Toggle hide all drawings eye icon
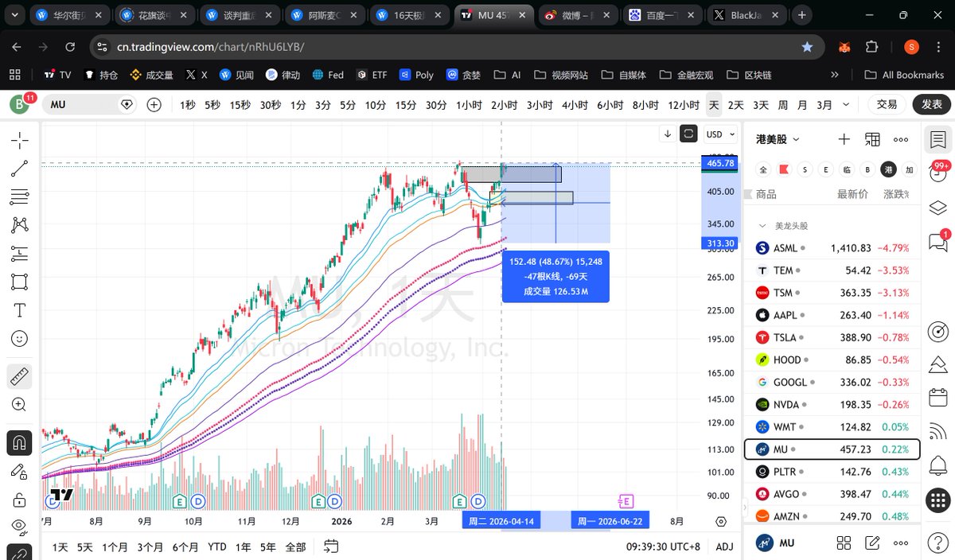 pos(20,527)
